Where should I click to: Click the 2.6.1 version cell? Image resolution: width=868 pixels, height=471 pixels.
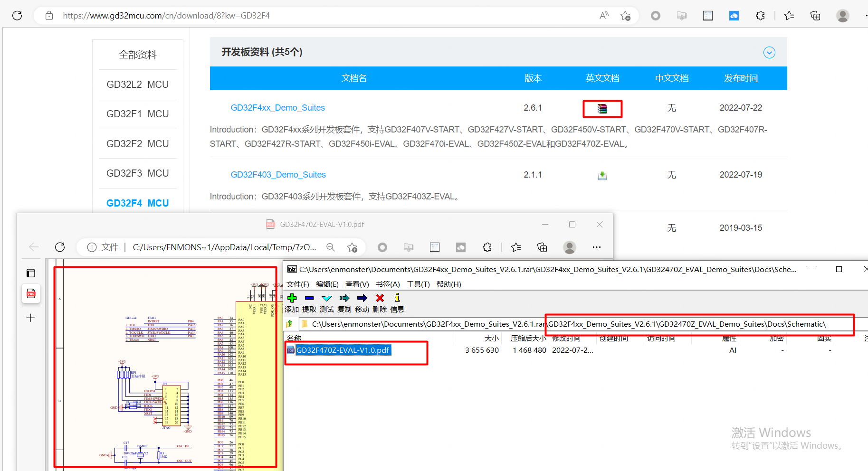pyautogui.click(x=533, y=108)
